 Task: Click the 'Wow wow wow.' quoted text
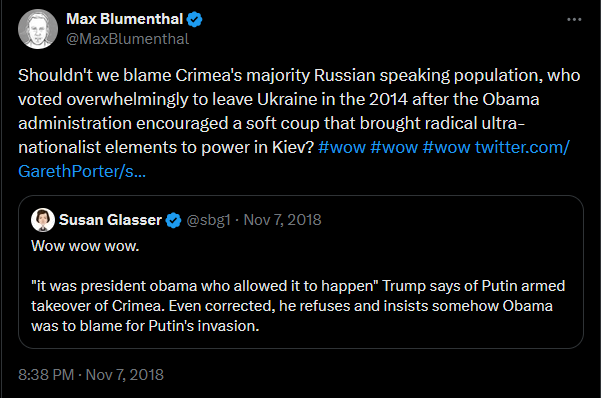(x=85, y=246)
